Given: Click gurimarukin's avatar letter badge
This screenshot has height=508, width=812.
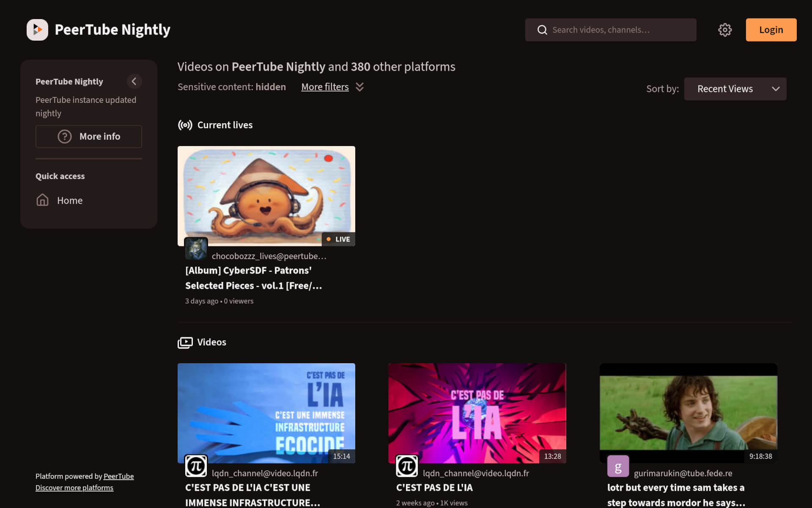Looking at the screenshot, I should (618, 466).
